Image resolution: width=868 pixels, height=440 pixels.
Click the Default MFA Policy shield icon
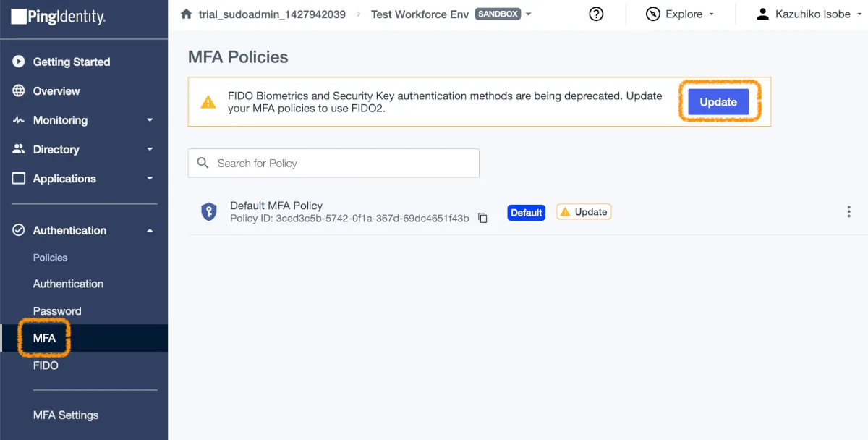209,212
